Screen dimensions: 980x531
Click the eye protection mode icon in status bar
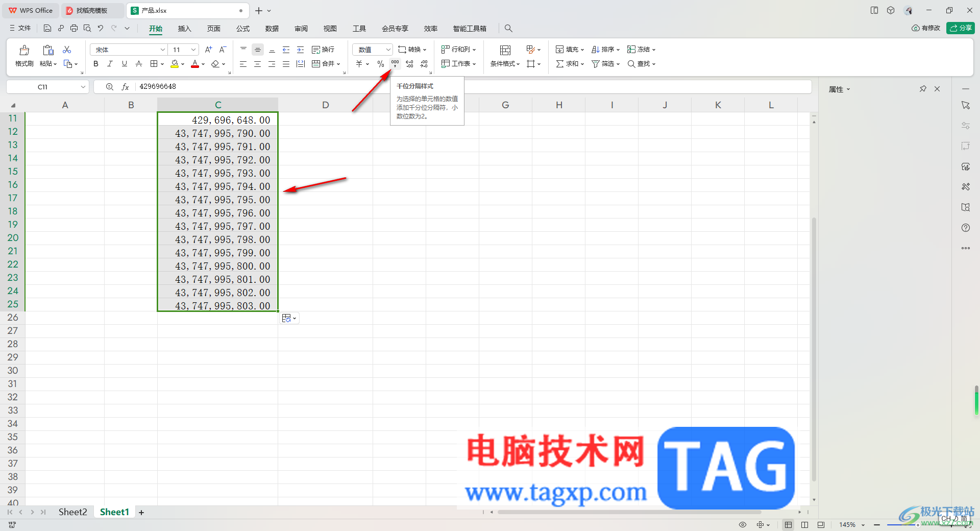point(743,524)
